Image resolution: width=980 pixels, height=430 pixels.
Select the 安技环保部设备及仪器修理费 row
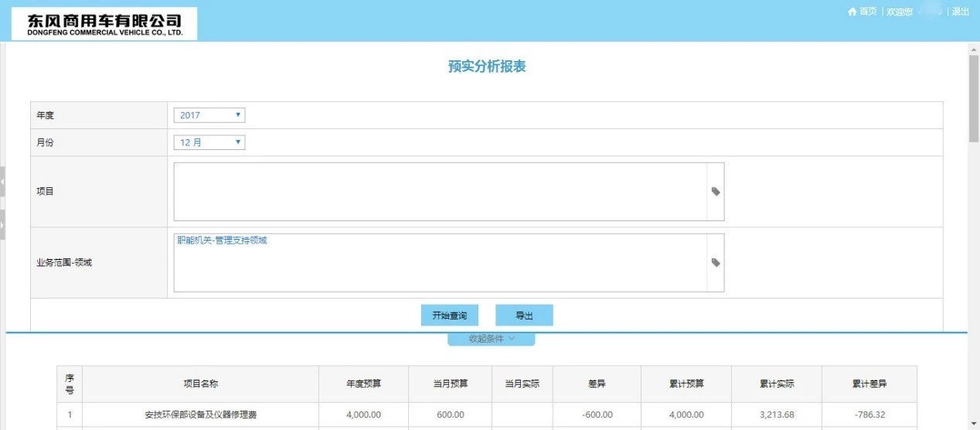[200, 415]
